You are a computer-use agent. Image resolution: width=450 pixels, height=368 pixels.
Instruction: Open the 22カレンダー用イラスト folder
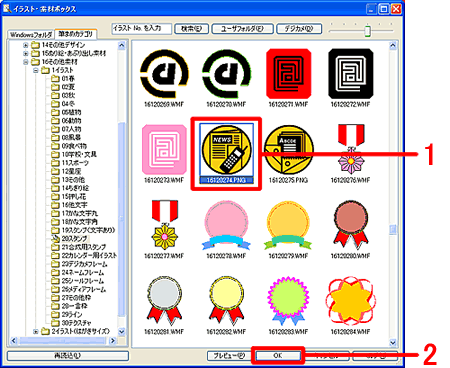(84, 255)
